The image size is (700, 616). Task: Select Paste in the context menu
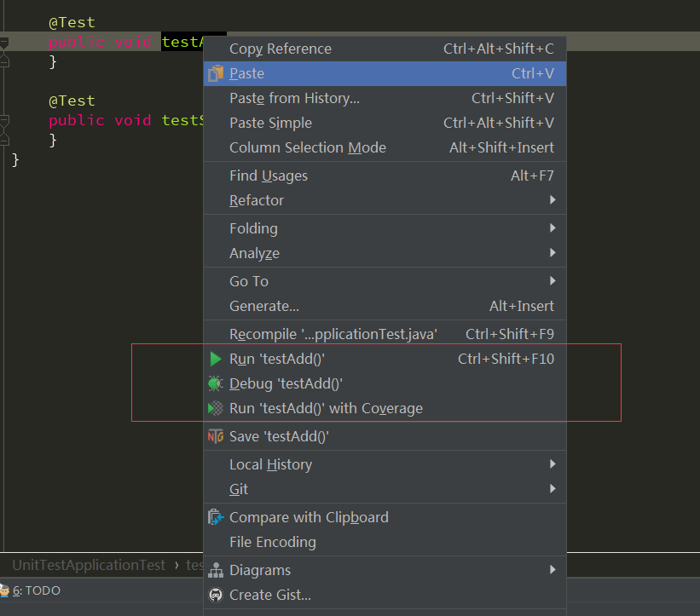point(385,73)
